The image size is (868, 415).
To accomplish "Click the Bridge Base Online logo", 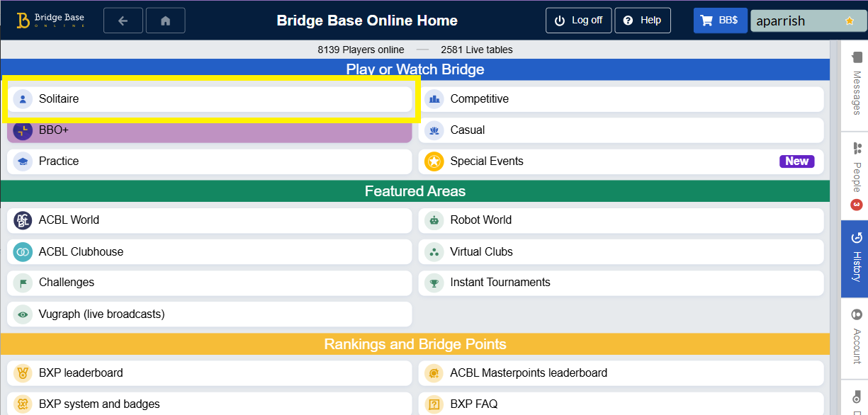I will [50, 21].
